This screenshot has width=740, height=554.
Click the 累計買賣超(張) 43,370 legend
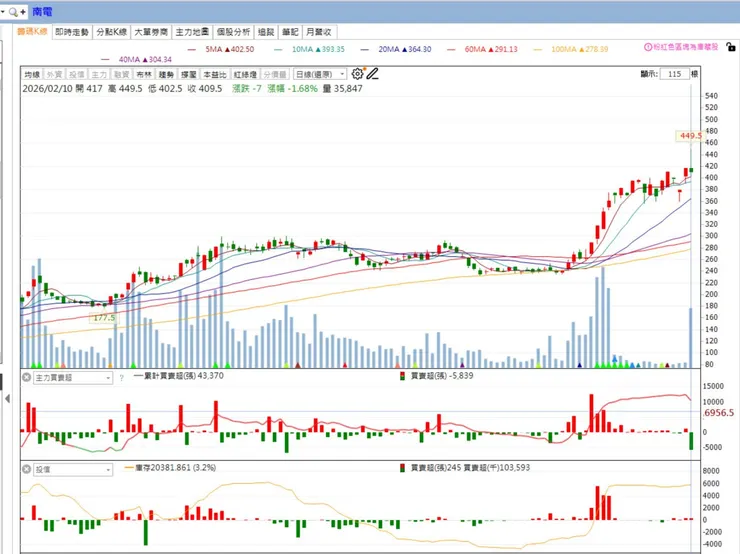pyautogui.click(x=179, y=376)
